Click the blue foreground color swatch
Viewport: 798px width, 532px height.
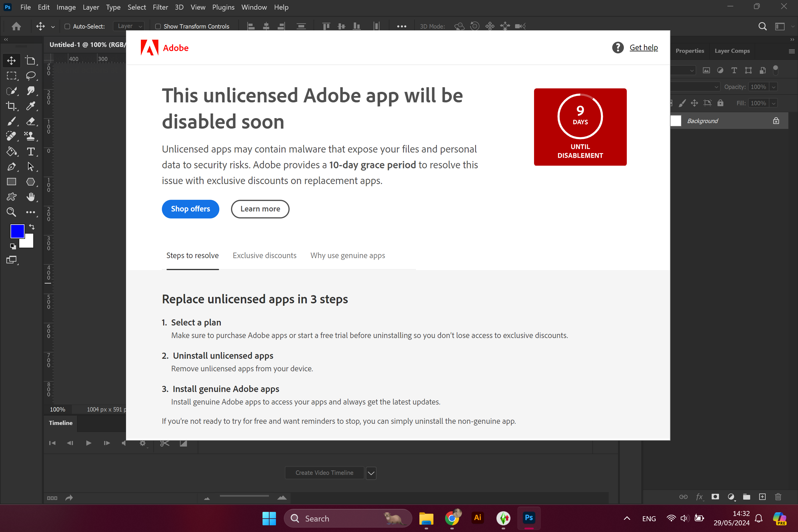tap(17, 231)
